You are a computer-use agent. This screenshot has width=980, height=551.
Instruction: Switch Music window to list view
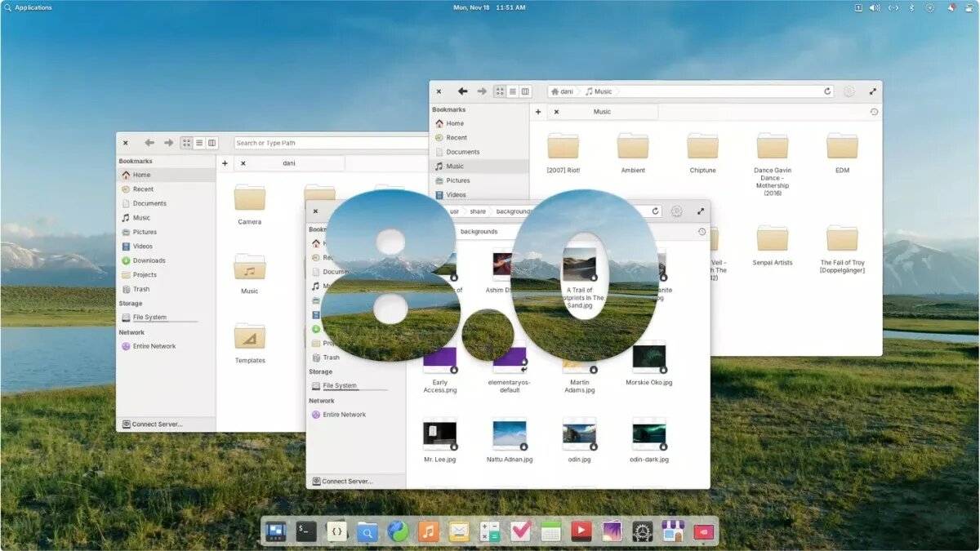[x=513, y=91]
